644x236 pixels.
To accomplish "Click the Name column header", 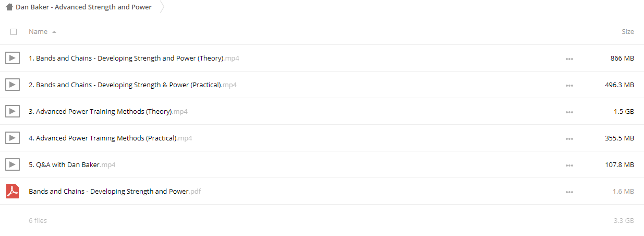I will 38,32.
